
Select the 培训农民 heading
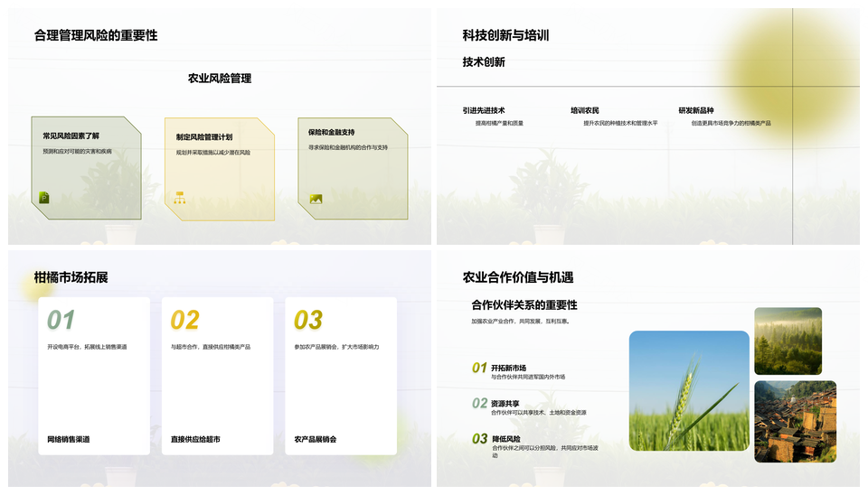pos(584,110)
